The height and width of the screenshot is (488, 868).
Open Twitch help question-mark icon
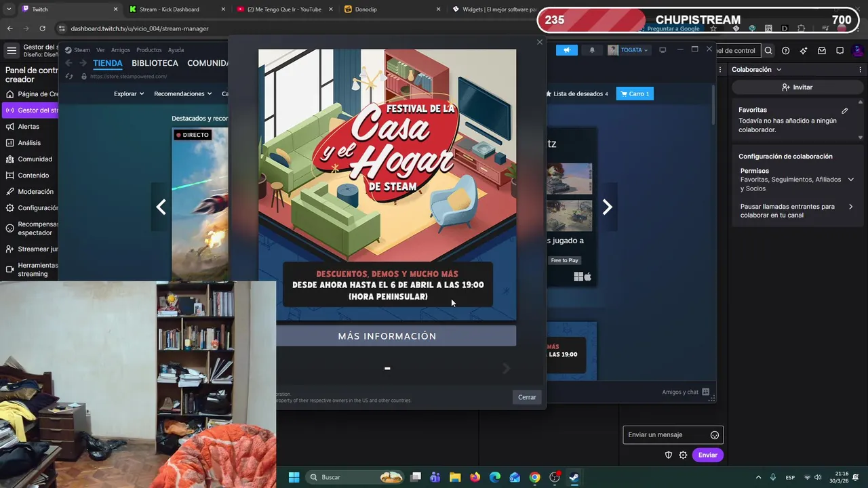[785, 51]
